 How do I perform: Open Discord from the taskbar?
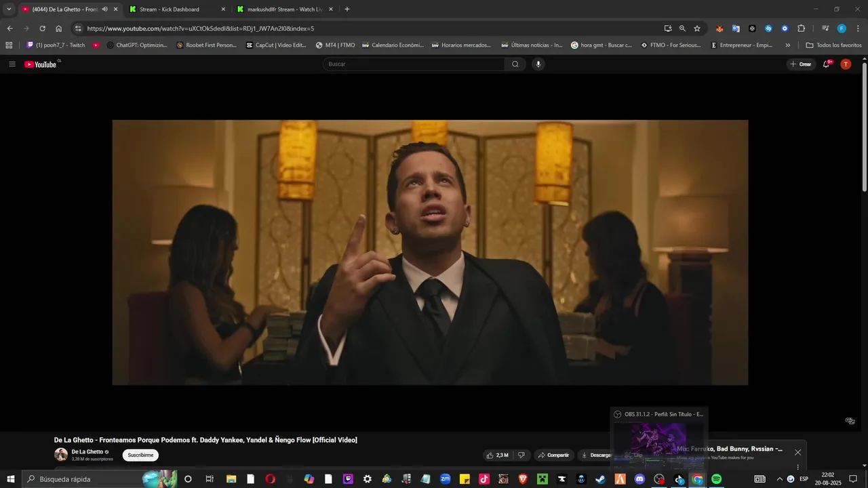tap(639, 479)
